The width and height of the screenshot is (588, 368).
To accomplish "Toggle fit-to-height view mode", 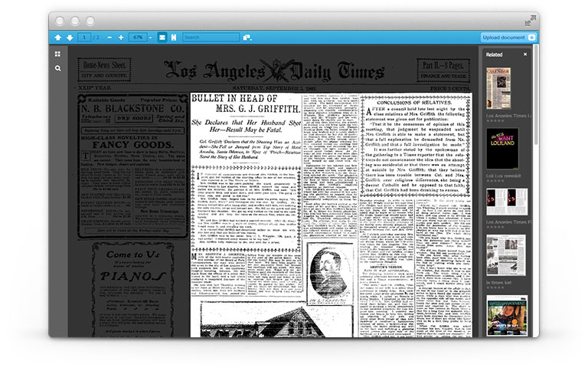I will pyautogui.click(x=173, y=37).
